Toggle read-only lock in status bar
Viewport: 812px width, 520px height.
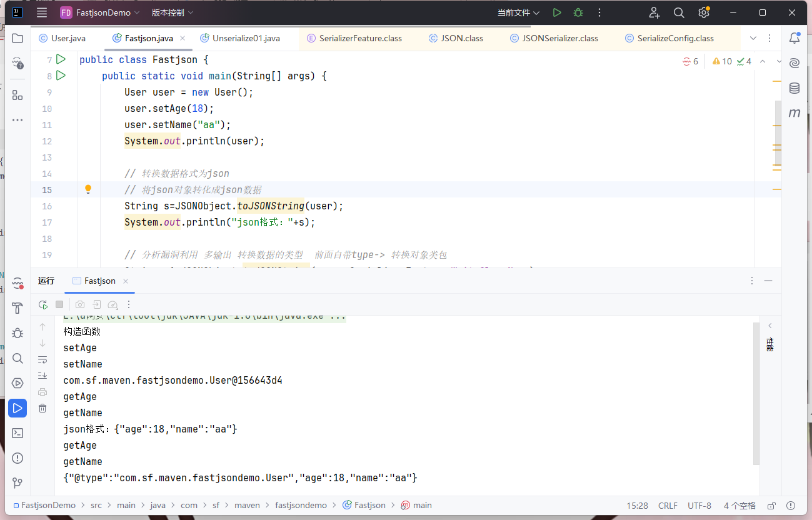(x=771, y=506)
